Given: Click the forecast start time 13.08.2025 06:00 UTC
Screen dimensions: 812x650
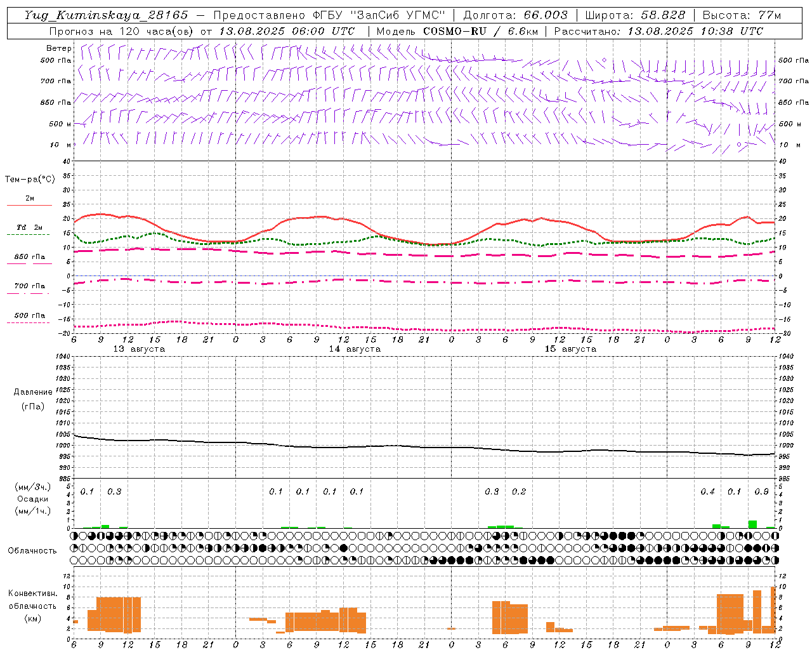Looking at the screenshot, I should coord(287,31).
